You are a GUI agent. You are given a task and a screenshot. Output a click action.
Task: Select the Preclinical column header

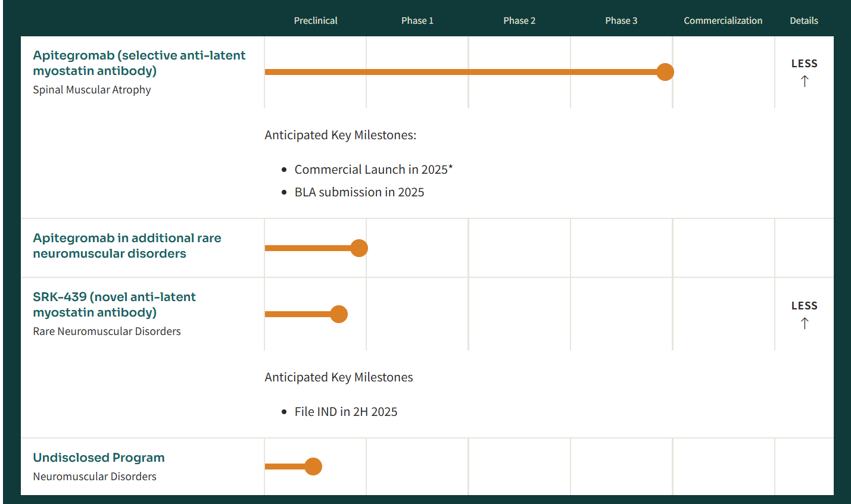point(316,21)
